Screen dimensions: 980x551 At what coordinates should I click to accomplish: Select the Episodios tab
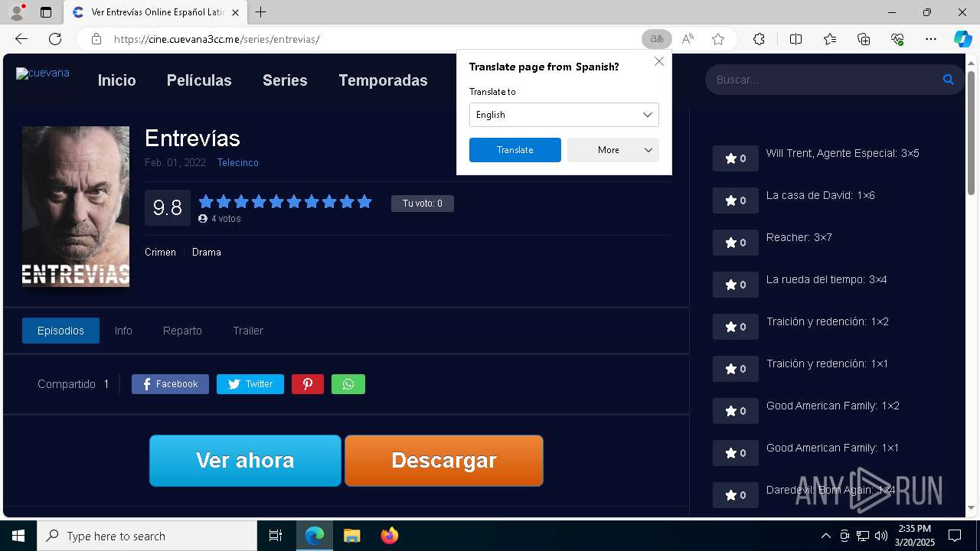coord(60,331)
